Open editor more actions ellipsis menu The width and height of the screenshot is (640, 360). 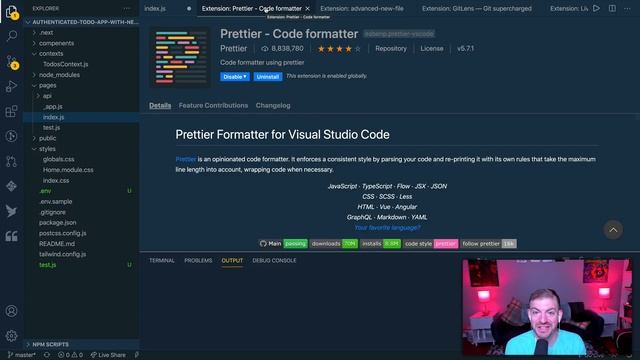[x=627, y=8]
